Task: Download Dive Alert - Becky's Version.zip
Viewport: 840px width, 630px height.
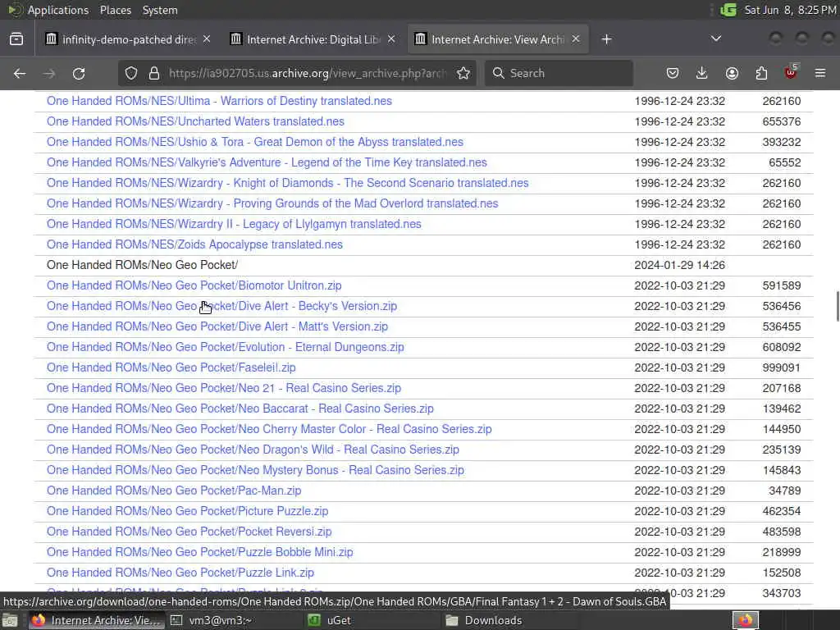Action: tap(221, 306)
